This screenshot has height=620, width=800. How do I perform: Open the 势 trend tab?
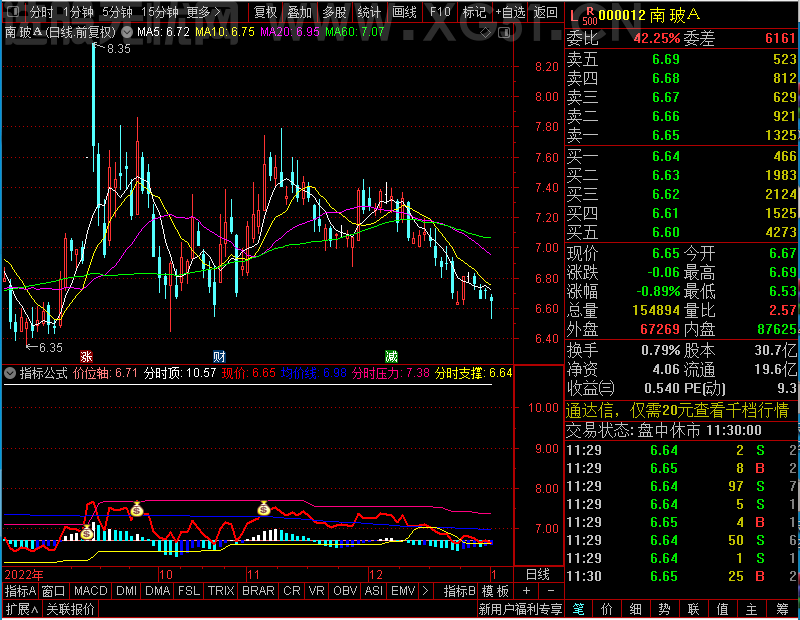point(664,609)
